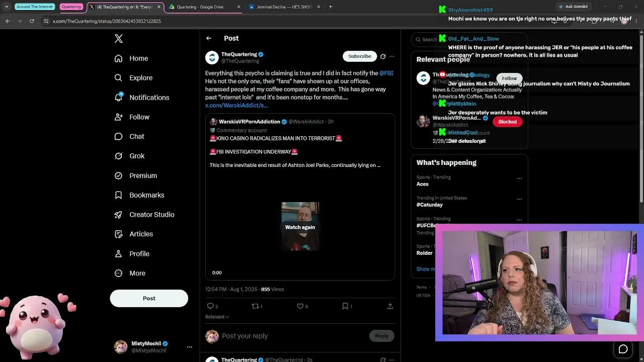Image resolution: width=644 pixels, height=362 pixels.
Task: Expand the Around The Internet tab group
Action: [35, 7]
